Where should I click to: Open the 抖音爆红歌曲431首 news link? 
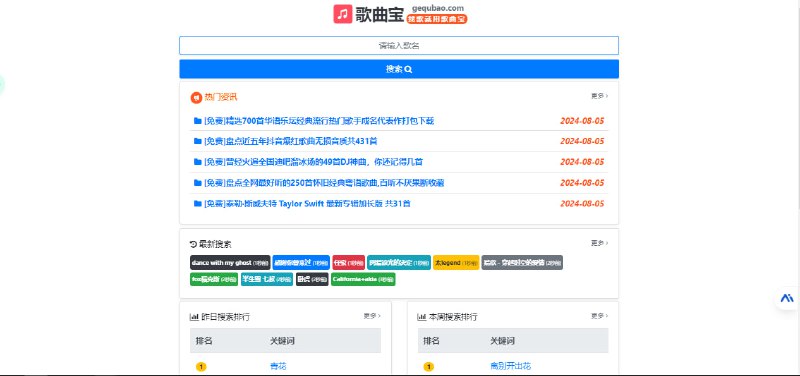click(290, 141)
